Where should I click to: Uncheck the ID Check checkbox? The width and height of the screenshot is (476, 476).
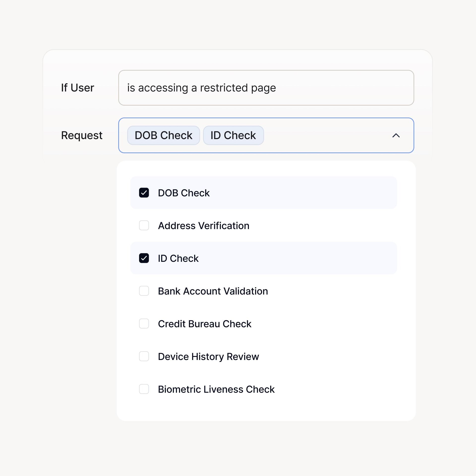click(x=144, y=258)
